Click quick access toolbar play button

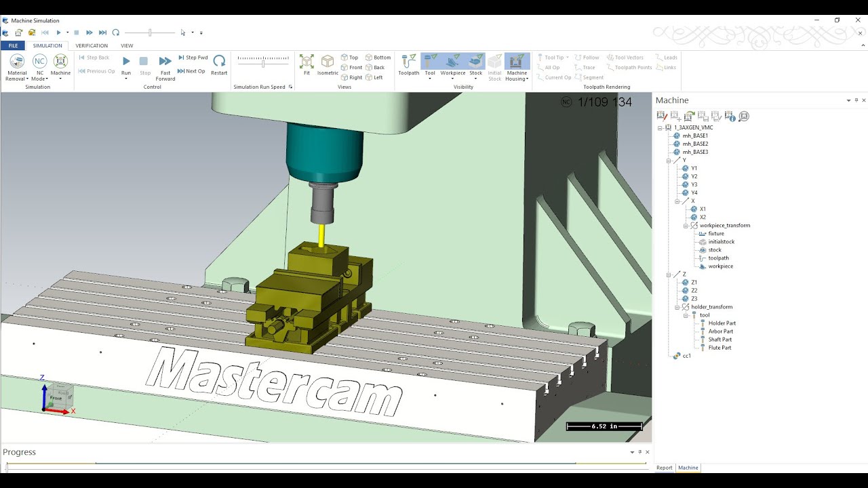click(58, 33)
